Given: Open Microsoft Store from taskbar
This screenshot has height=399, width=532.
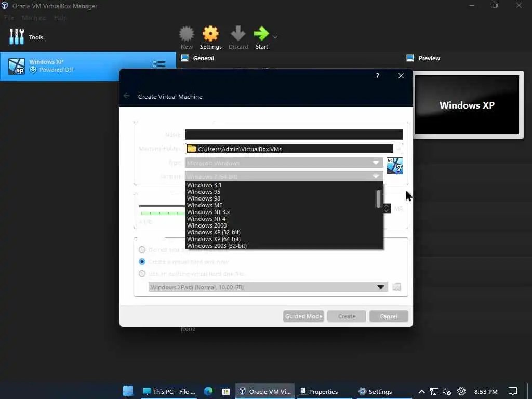Looking at the screenshot, I should (225, 391).
